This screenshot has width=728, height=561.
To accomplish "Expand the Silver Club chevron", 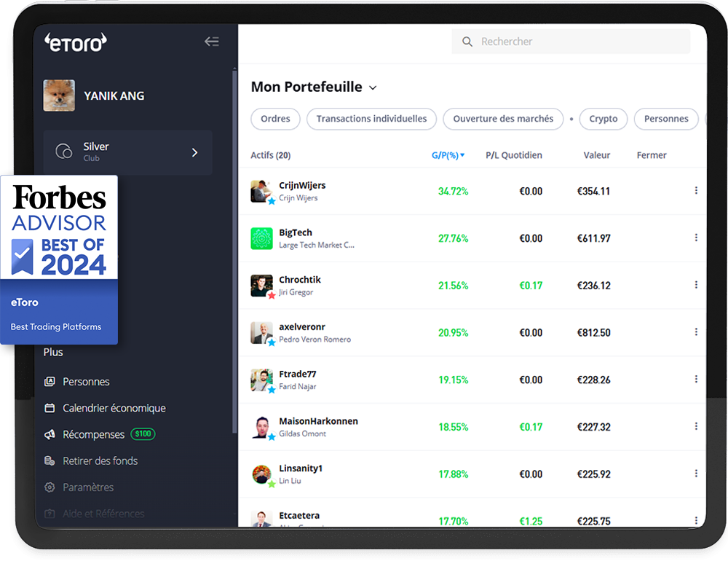I will point(194,152).
